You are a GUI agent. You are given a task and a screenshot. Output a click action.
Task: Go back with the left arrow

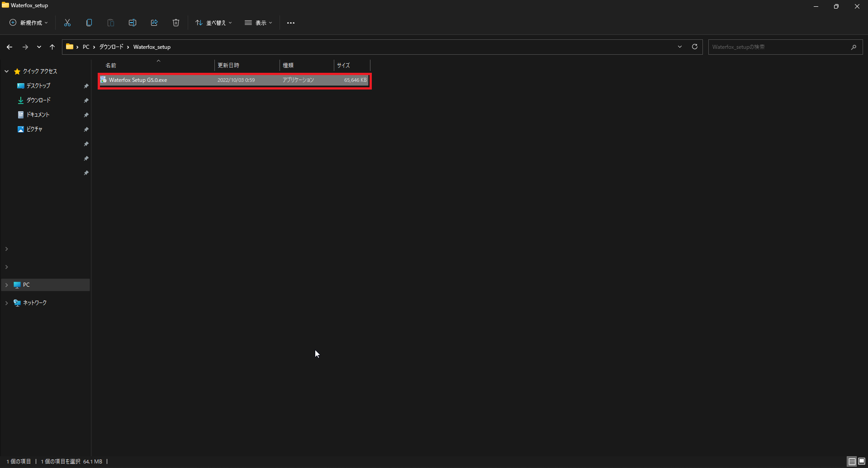[9, 47]
